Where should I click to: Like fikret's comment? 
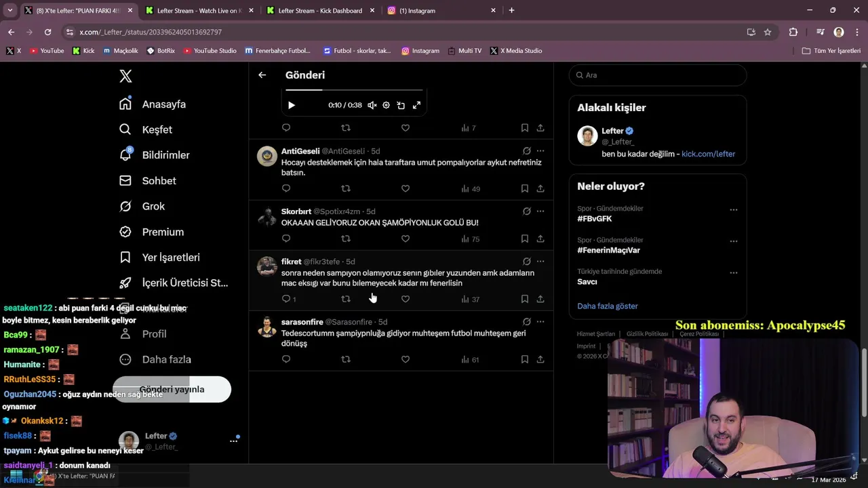click(x=406, y=299)
